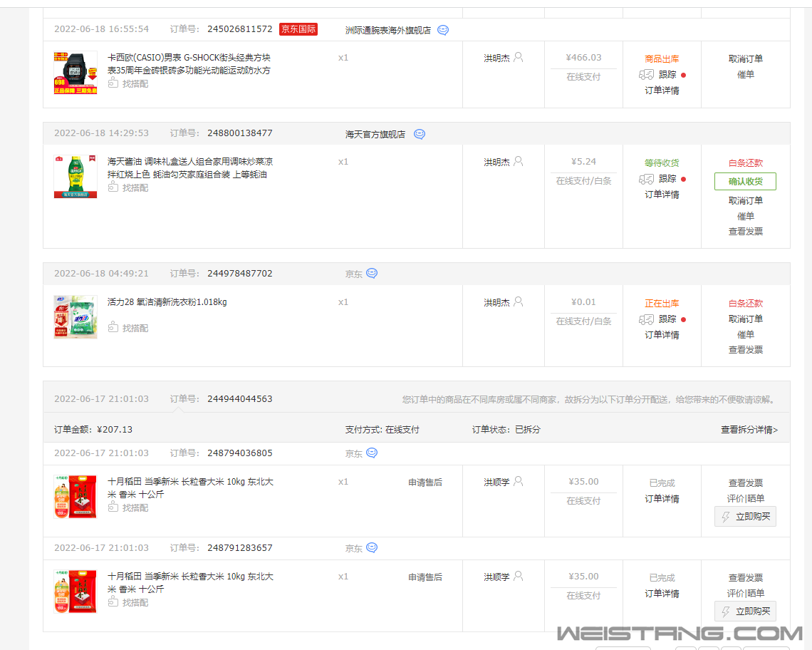The image size is (812, 650).
Task: Click 找搭配 icon in rice order 248794036805
Action: tap(113, 507)
